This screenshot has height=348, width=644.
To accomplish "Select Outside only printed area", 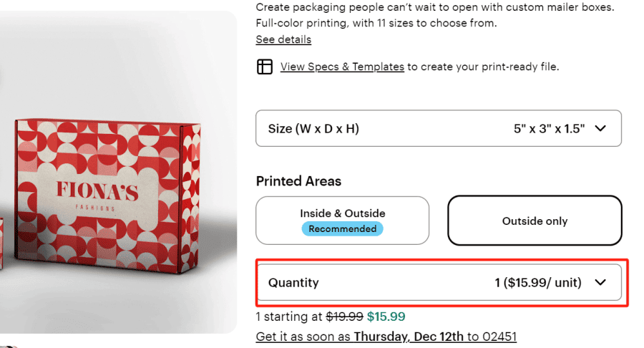I will (535, 221).
